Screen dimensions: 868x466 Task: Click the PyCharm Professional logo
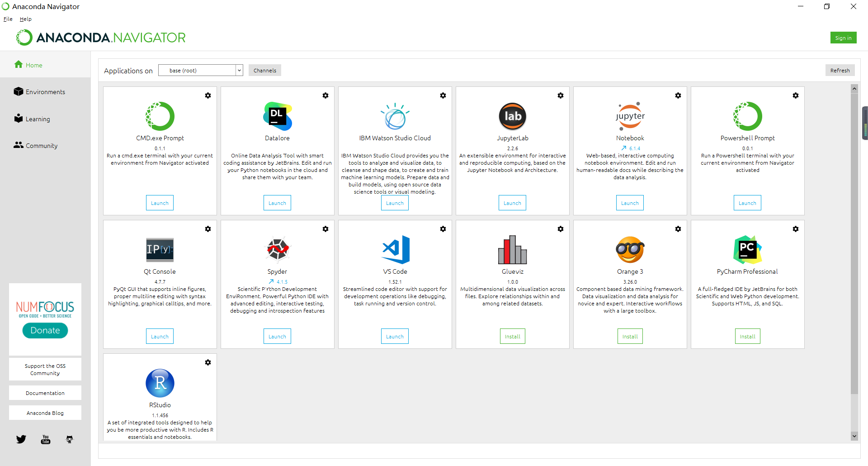[x=748, y=250]
